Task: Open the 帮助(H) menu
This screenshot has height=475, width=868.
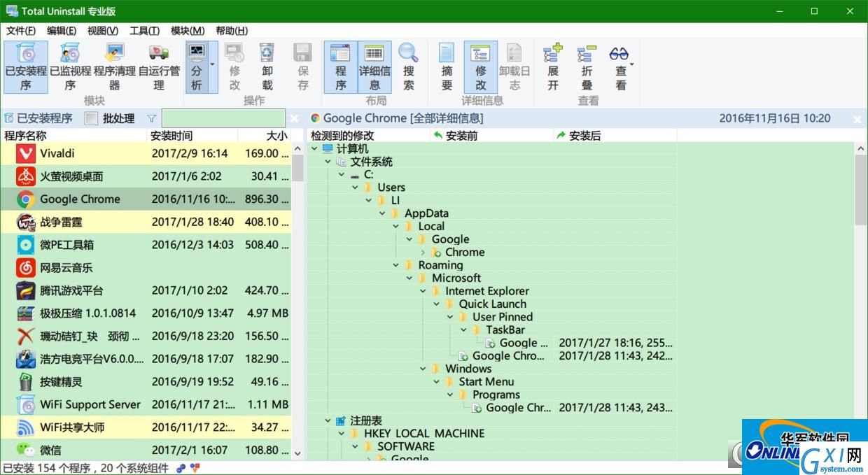Action: click(232, 31)
